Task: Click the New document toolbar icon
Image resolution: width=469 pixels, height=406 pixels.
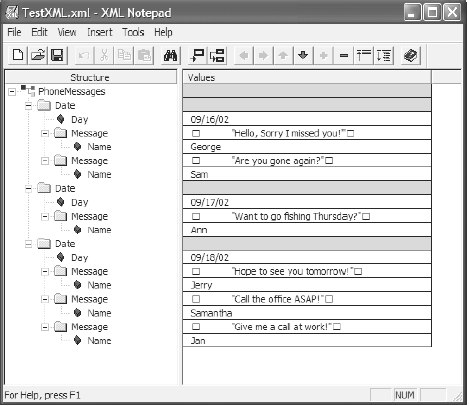Action: [18, 55]
